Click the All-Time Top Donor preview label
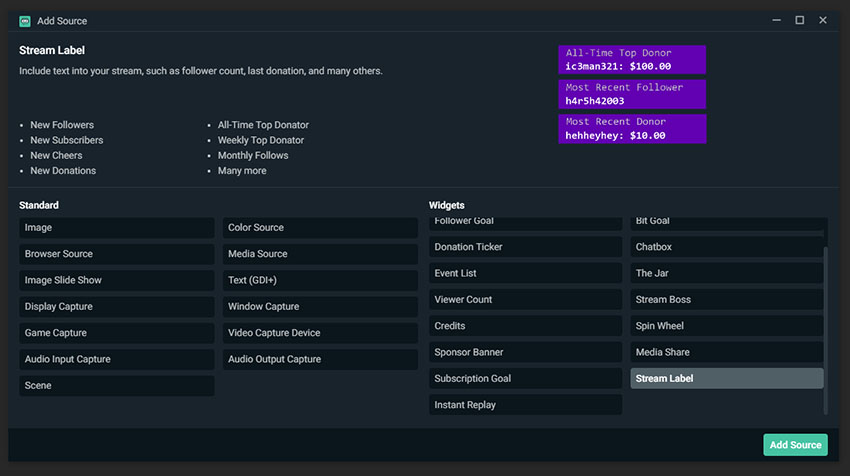The width and height of the screenshot is (850, 476). click(632, 60)
